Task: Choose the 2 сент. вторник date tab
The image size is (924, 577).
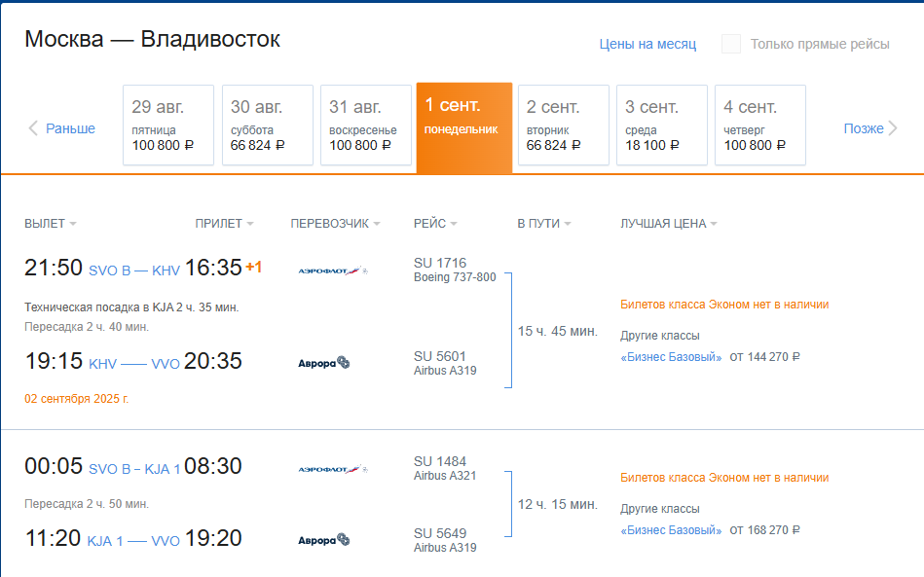Action: point(563,126)
